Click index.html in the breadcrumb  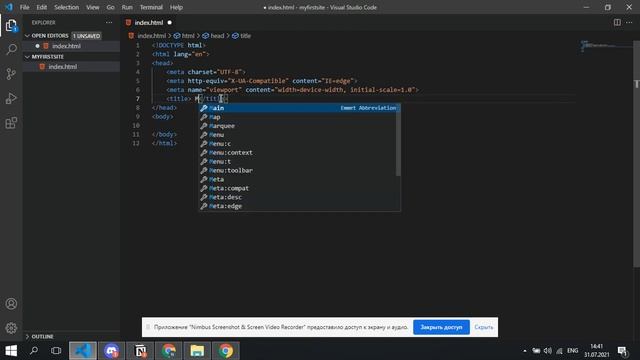coord(151,36)
